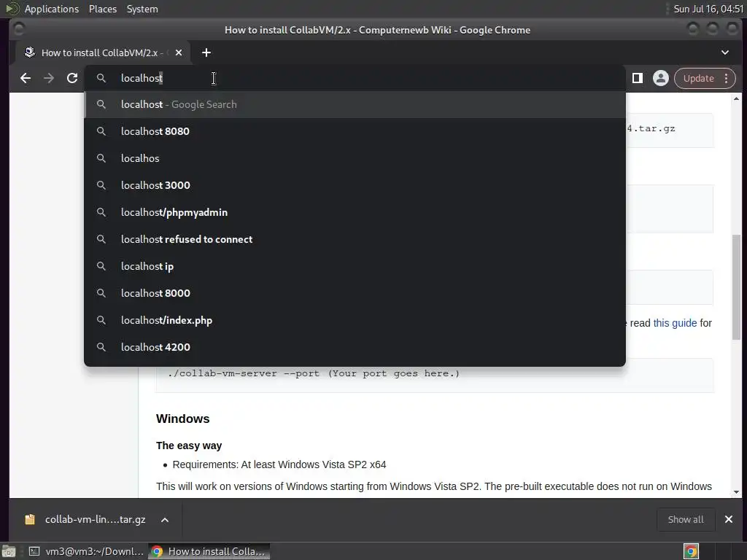Viewport: 747px width, 560px height.
Task: Click the Chrome tray icon in bottom panel
Action: point(691,551)
